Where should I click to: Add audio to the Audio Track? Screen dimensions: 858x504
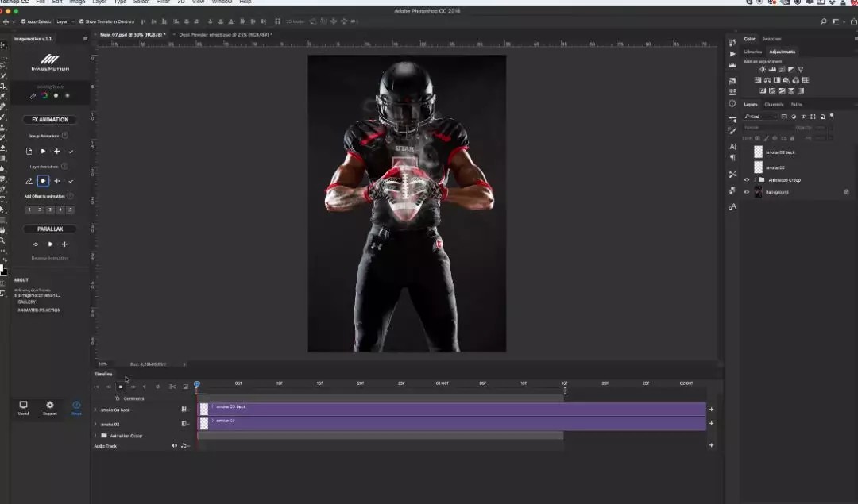click(711, 445)
